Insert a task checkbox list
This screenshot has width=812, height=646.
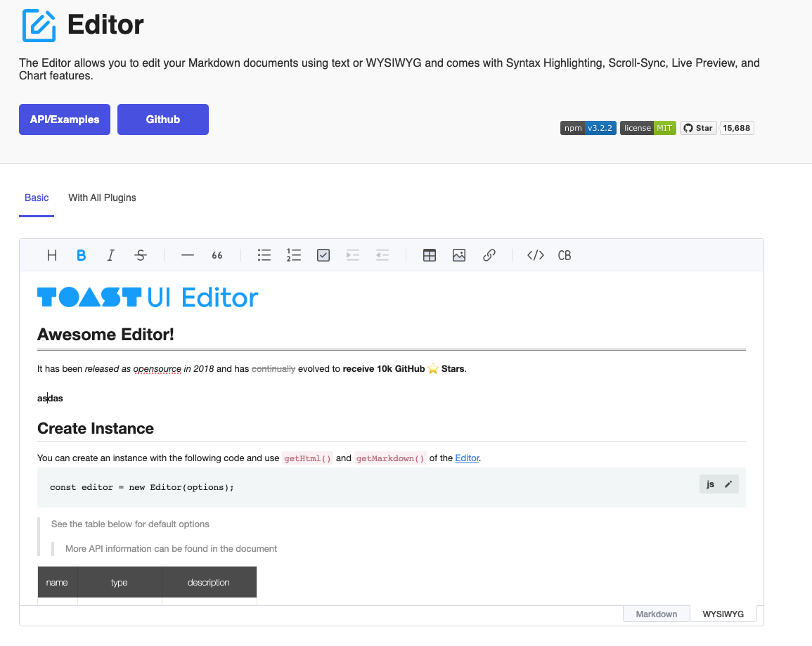(323, 255)
